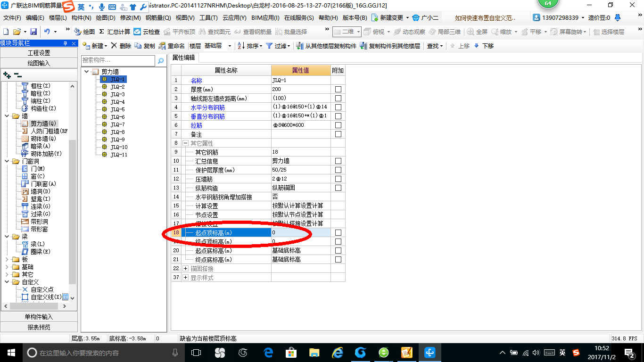Select component JLQ-5 in the list
644x362 pixels.
click(x=118, y=109)
